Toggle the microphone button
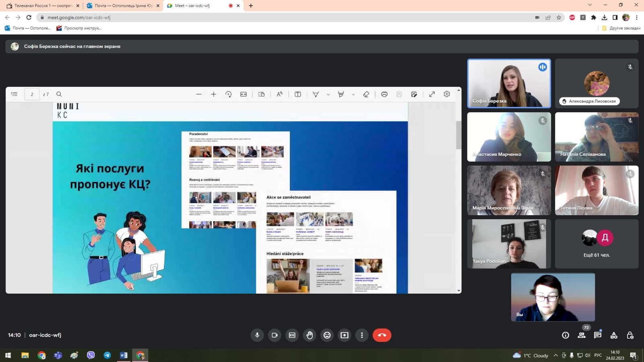This screenshot has width=644, height=362. click(257, 335)
